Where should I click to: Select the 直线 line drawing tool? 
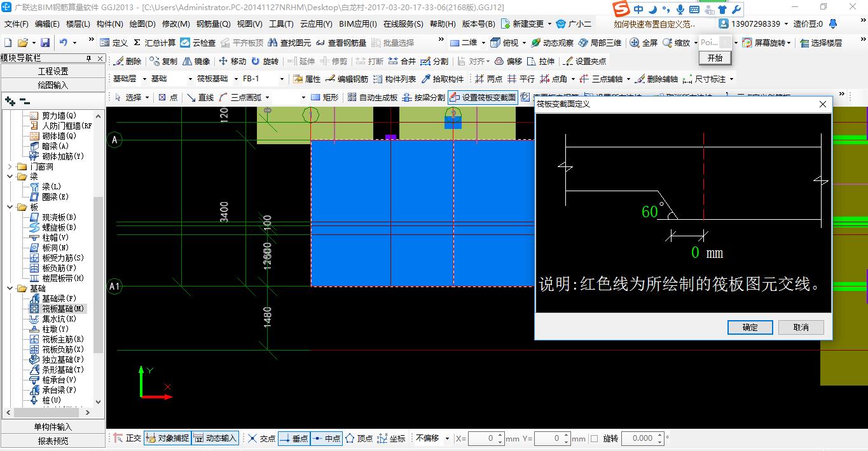click(x=200, y=97)
